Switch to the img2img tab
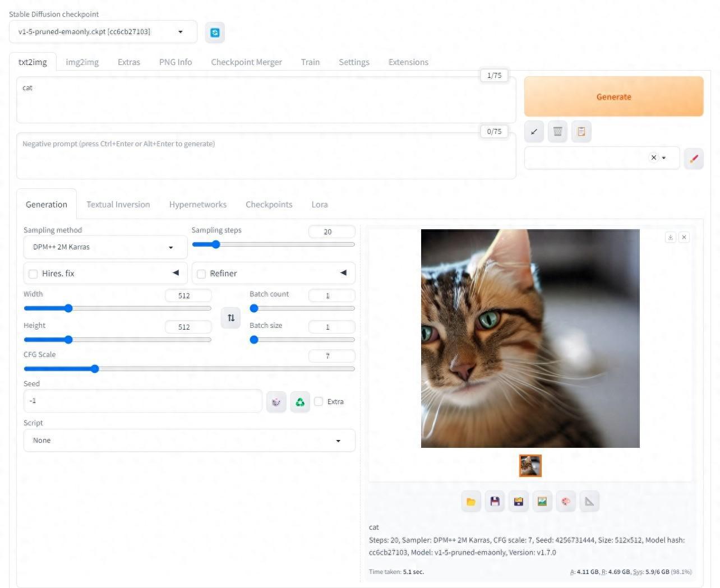 82,62
